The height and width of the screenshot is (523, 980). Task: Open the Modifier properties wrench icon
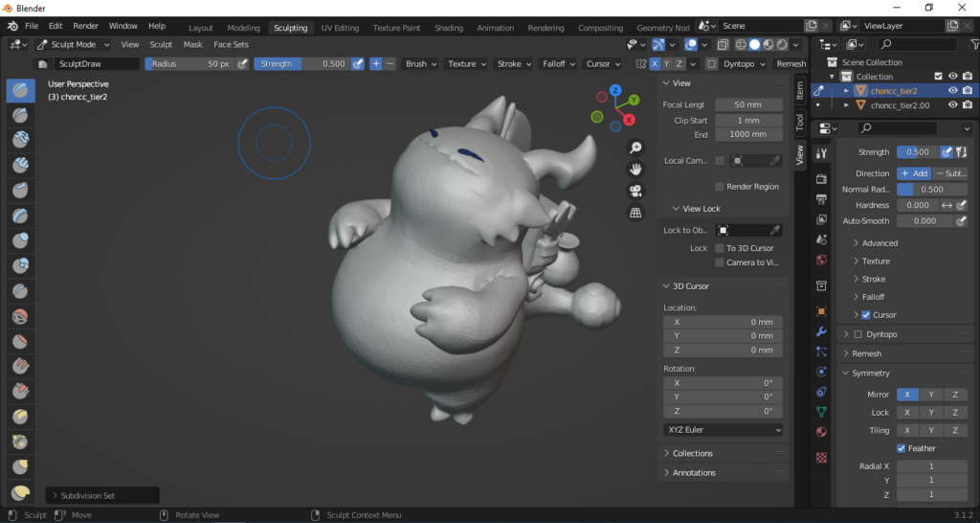822,330
